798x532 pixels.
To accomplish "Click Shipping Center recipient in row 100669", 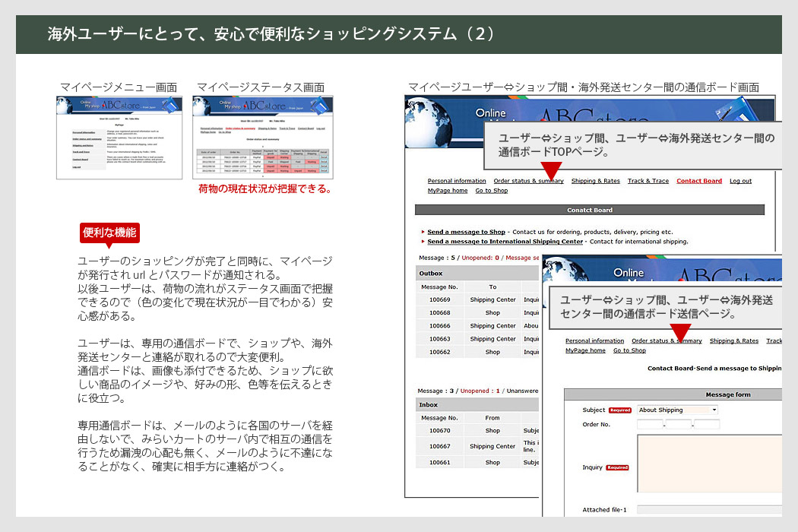I will [492, 300].
